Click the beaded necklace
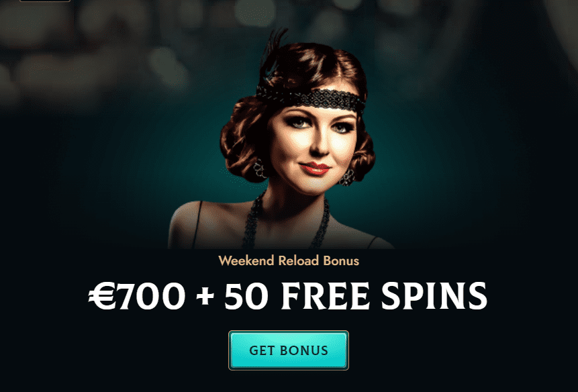The image size is (578, 392). [286, 221]
